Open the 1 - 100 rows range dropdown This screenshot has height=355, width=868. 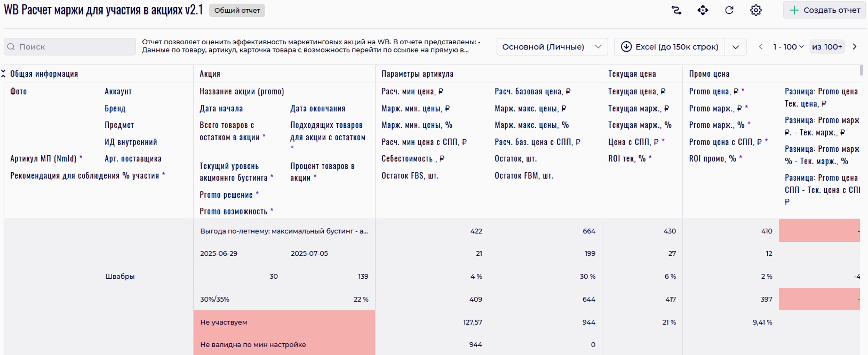click(788, 47)
